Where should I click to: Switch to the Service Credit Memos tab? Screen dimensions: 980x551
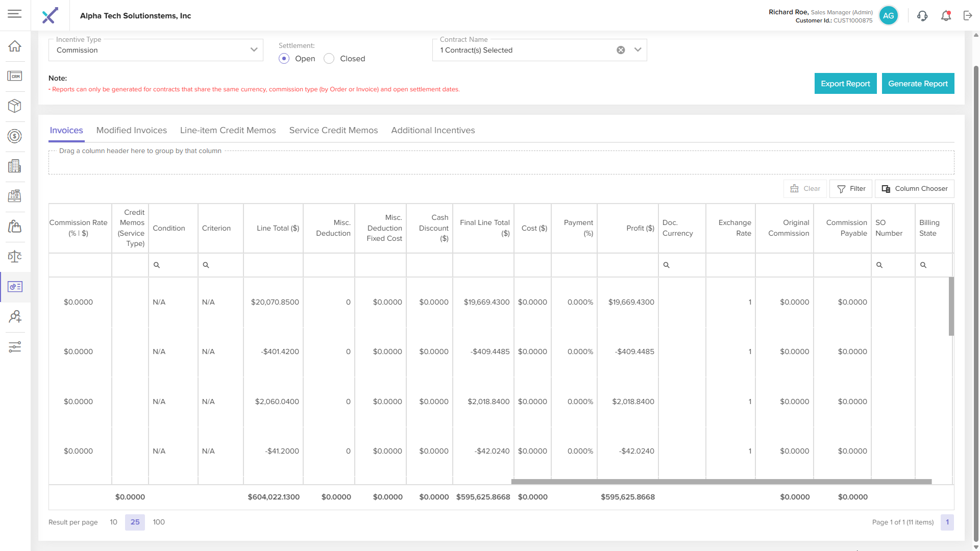333,130
